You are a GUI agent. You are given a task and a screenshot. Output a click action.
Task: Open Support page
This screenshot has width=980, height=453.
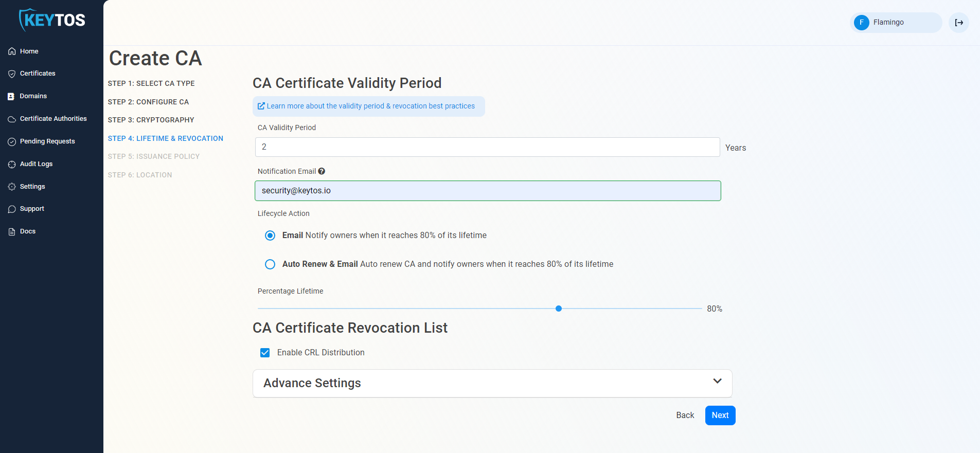(32, 209)
